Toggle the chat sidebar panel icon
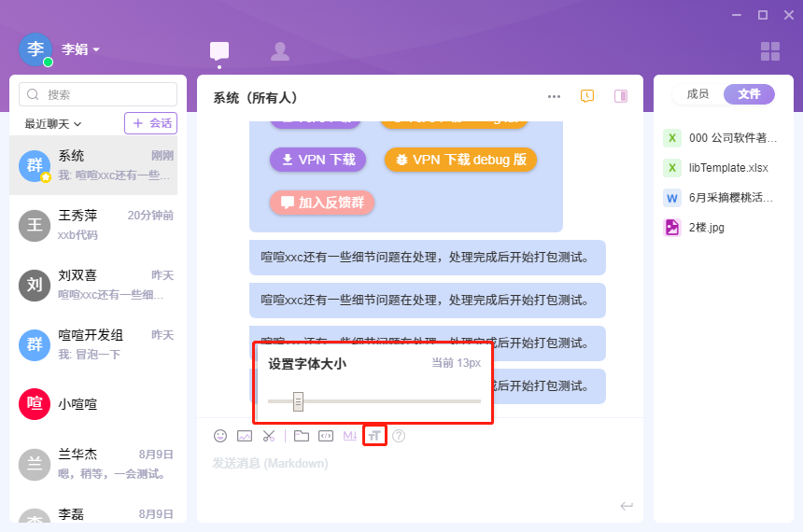Viewport: 803px width, 532px height. [x=620, y=96]
